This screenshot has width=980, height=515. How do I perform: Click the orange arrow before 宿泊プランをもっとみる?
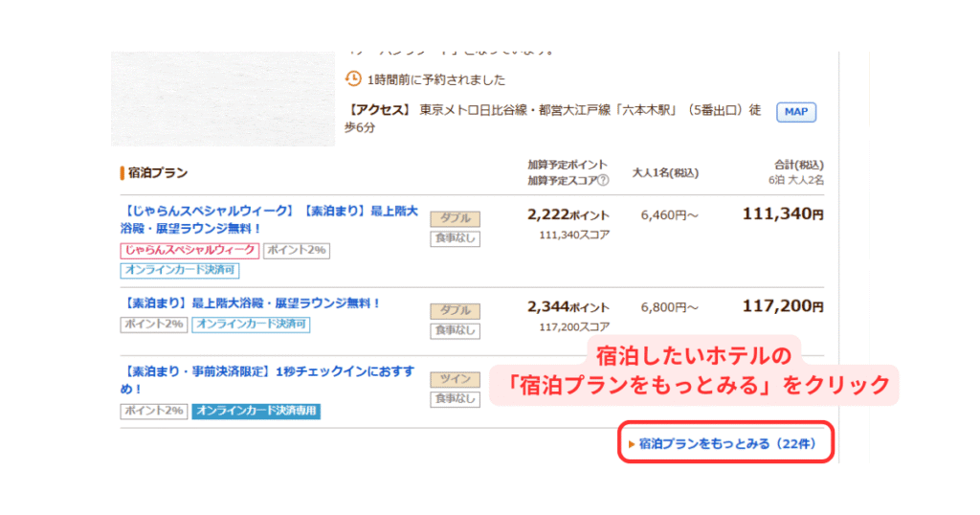tap(632, 444)
